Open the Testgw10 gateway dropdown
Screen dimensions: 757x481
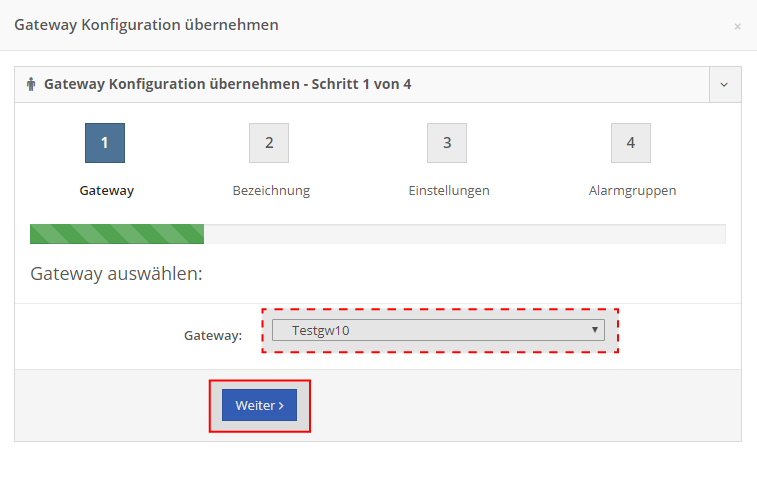point(438,330)
